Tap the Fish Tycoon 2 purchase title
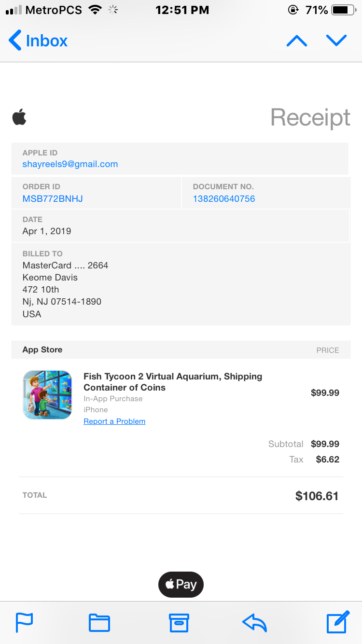This screenshot has width=362, height=644. pyautogui.click(x=173, y=382)
